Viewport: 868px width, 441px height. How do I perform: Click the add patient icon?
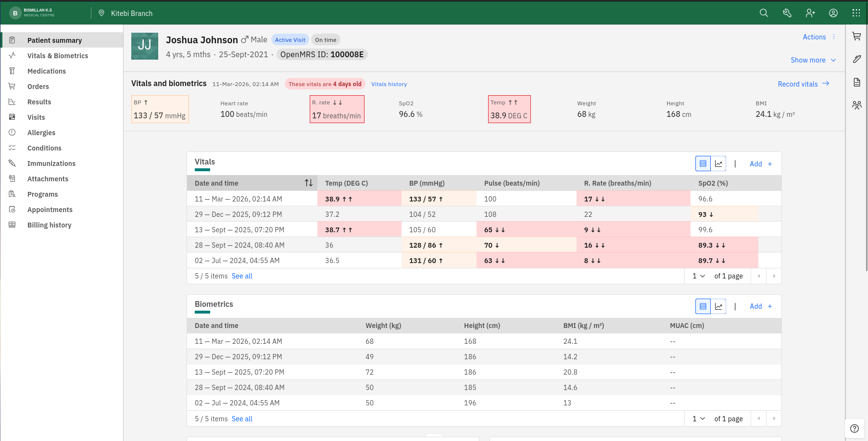[810, 13]
